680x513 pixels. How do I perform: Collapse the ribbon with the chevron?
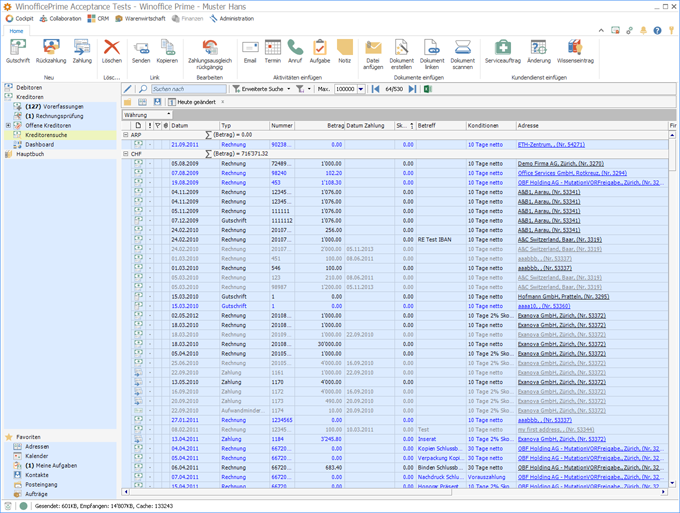point(601,30)
